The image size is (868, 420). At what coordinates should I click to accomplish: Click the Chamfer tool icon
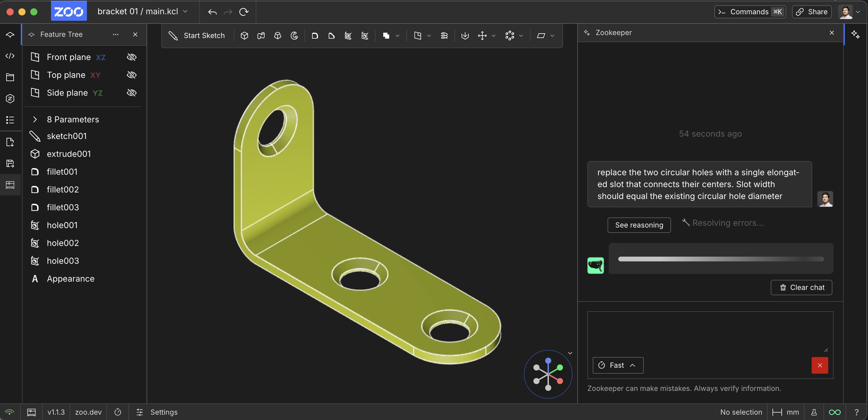click(331, 36)
